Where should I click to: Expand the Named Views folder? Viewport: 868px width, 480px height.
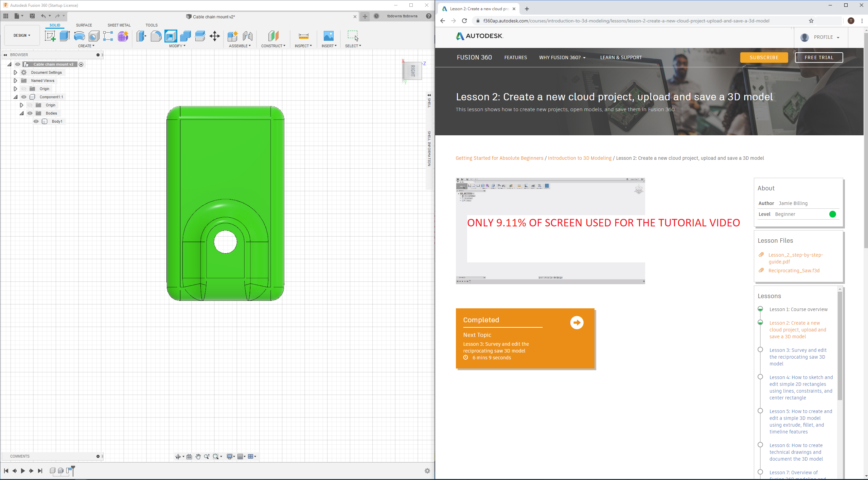[x=15, y=80]
